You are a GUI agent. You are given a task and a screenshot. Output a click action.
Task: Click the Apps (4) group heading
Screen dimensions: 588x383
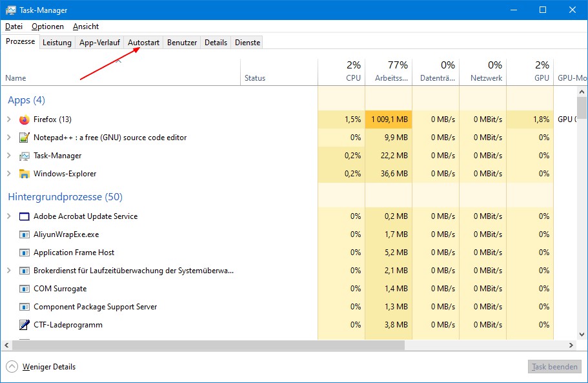pyautogui.click(x=26, y=100)
